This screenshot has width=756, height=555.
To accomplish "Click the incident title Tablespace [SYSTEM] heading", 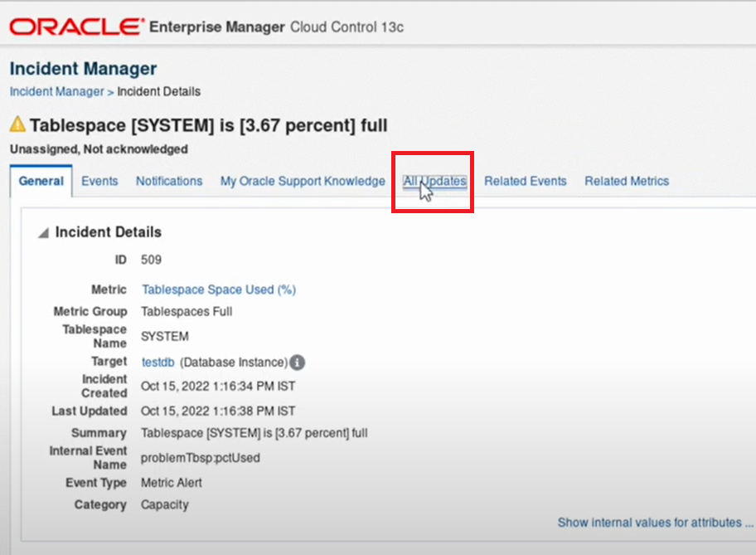I will (x=208, y=125).
